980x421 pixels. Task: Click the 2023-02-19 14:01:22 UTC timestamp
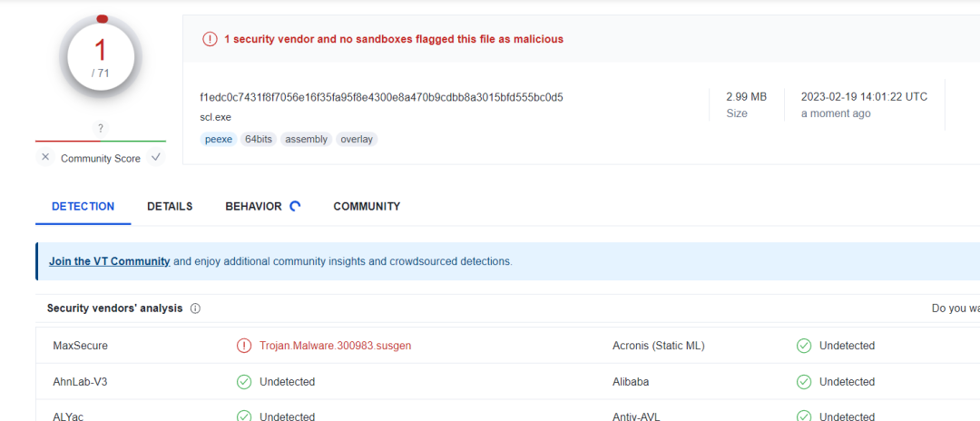point(865,97)
